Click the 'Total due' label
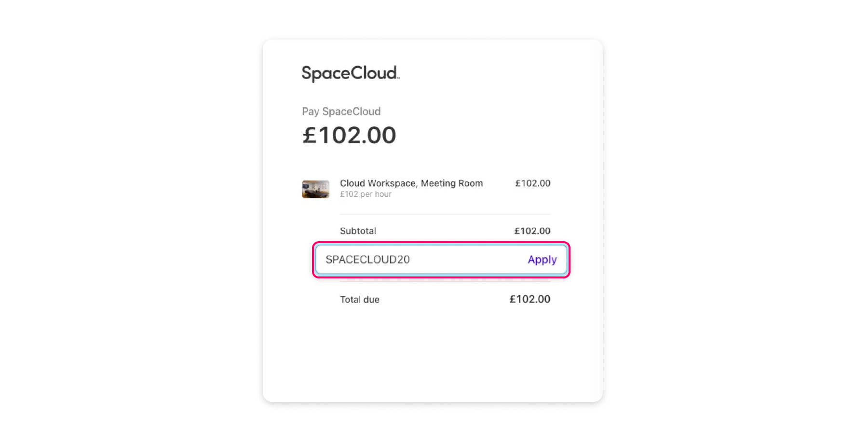 coord(360,300)
